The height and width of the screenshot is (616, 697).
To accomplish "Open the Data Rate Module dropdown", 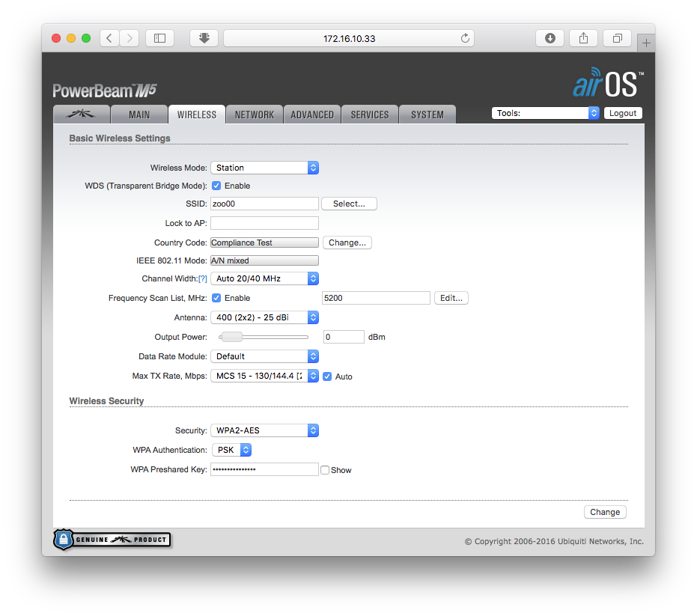I will coord(264,356).
